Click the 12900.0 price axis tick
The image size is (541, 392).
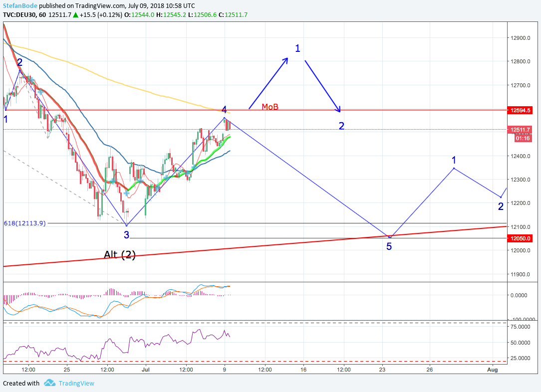pyautogui.click(x=521, y=38)
